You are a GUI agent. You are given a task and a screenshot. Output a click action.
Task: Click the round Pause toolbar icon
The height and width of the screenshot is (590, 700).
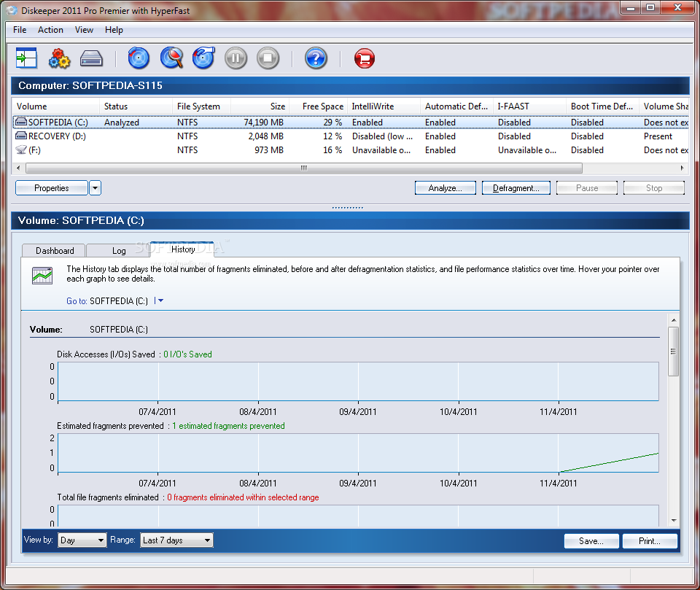pyautogui.click(x=236, y=58)
